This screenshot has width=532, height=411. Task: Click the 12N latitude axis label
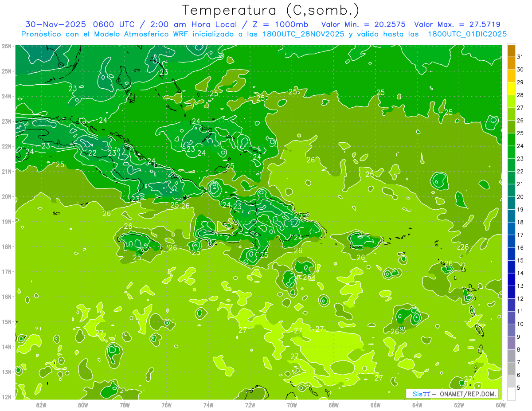[6, 397]
